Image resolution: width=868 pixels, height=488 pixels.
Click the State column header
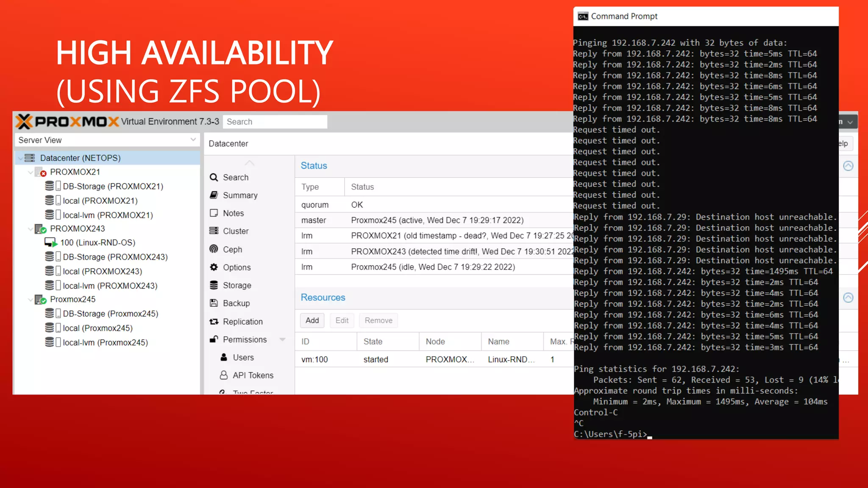click(388, 341)
